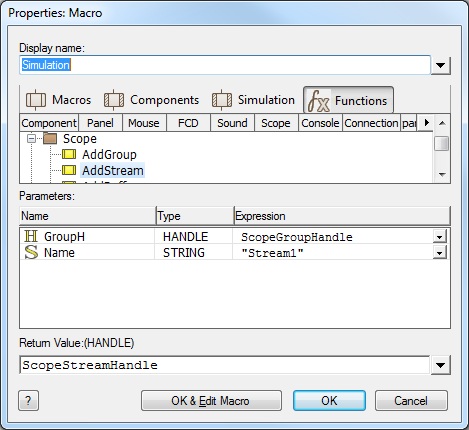Click the Macros tab icon
469x430 pixels.
click(36, 100)
